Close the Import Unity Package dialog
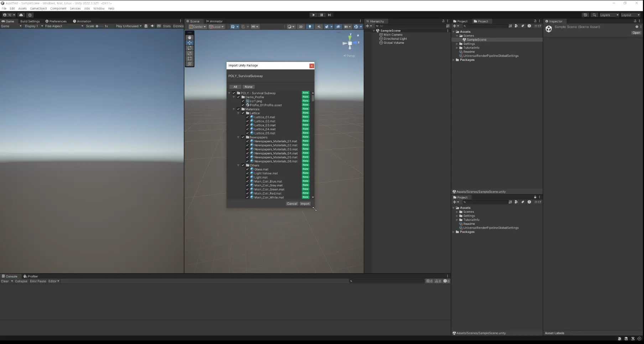 [312, 66]
